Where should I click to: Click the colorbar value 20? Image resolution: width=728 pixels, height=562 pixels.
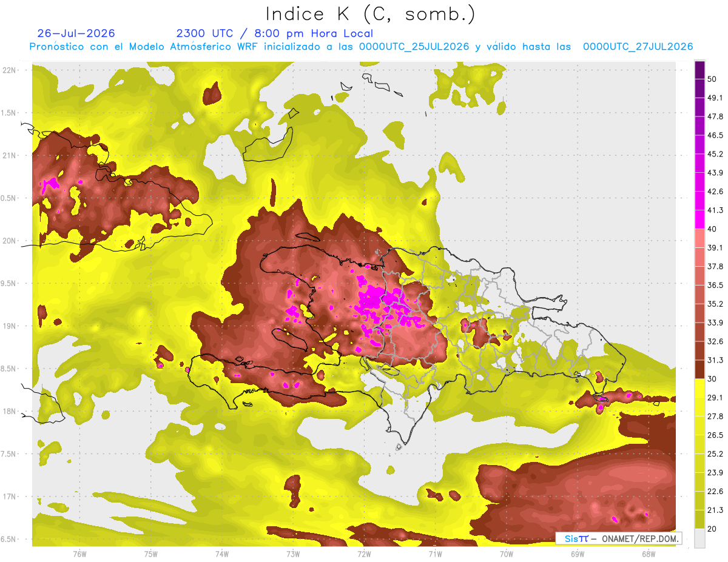pos(713,529)
